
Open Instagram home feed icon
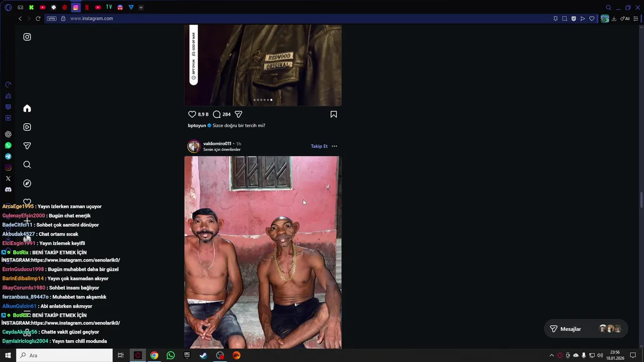pyautogui.click(x=27, y=109)
